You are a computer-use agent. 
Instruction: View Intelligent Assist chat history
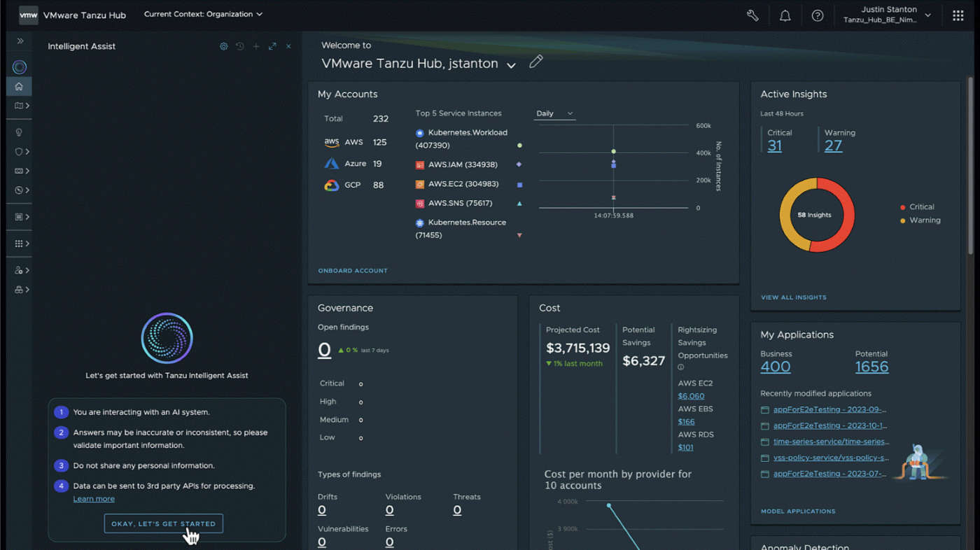(x=240, y=46)
